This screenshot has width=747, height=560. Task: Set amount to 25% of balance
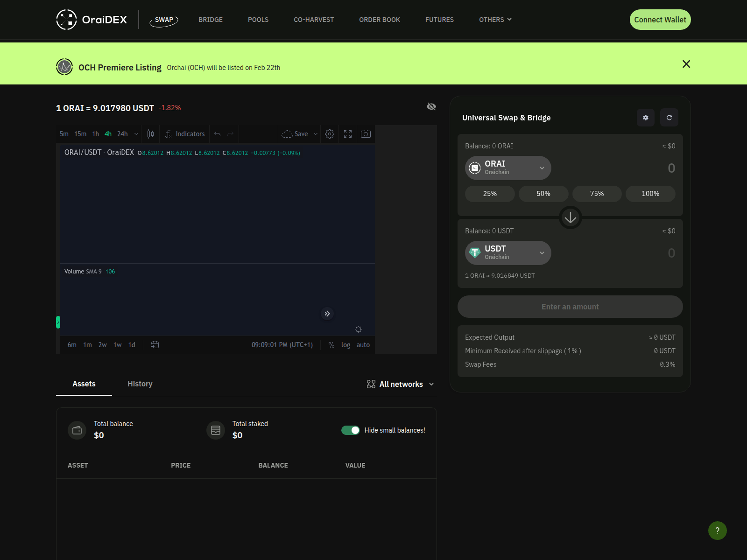(x=490, y=194)
